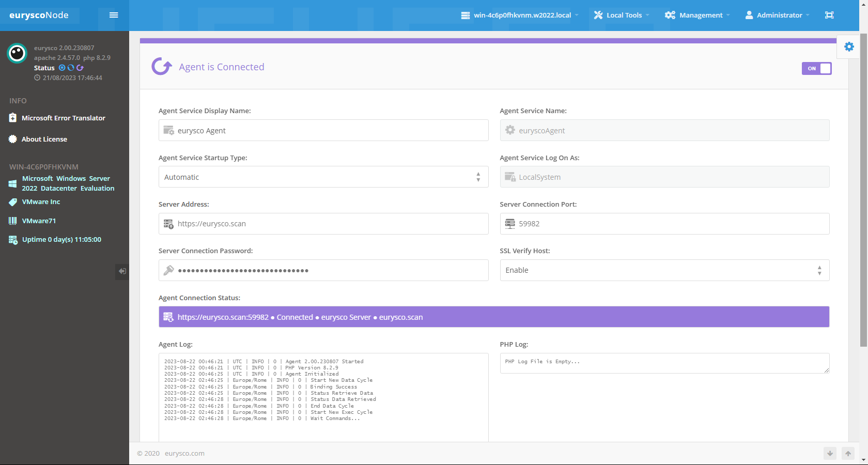Viewport: 868px width, 465px height.
Task: Click the server icon before win-4c6p0fhkvnm
Action: [x=466, y=15]
